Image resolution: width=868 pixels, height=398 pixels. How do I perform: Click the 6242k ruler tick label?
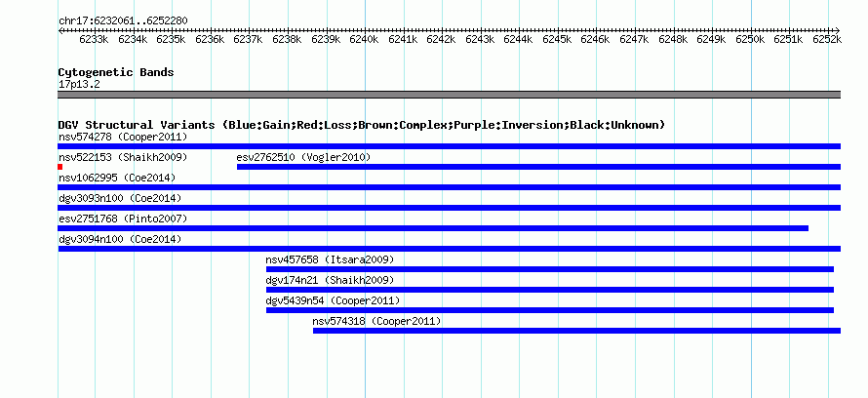(x=441, y=40)
